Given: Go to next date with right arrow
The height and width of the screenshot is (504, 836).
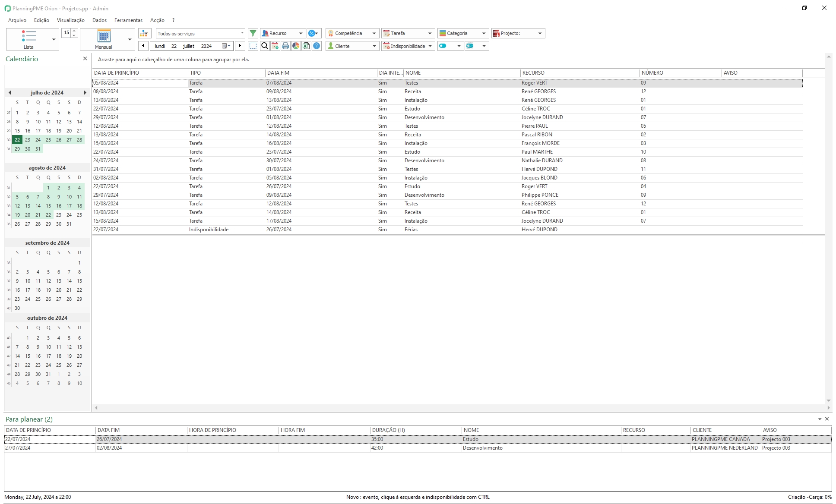Looking at the screenshot, I should click(240, 46).
